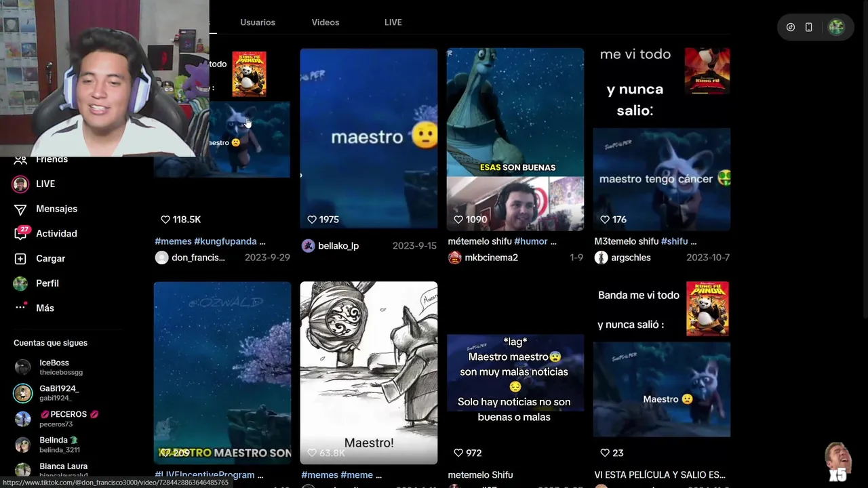This screenshot has width=868, height=488.
Task: Open LIVE via its sidebar icon
Action: click(20, 184)
